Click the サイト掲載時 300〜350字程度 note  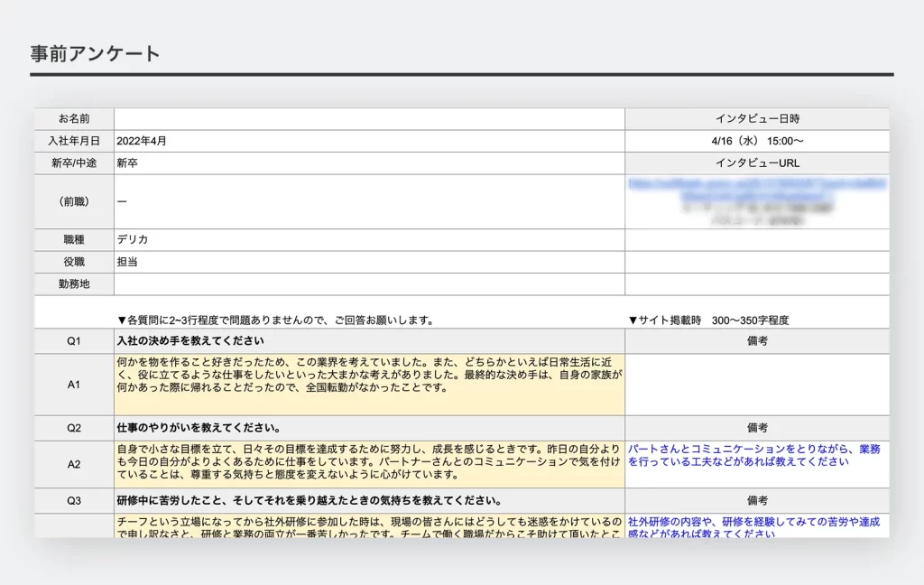(x=708, y=320)
